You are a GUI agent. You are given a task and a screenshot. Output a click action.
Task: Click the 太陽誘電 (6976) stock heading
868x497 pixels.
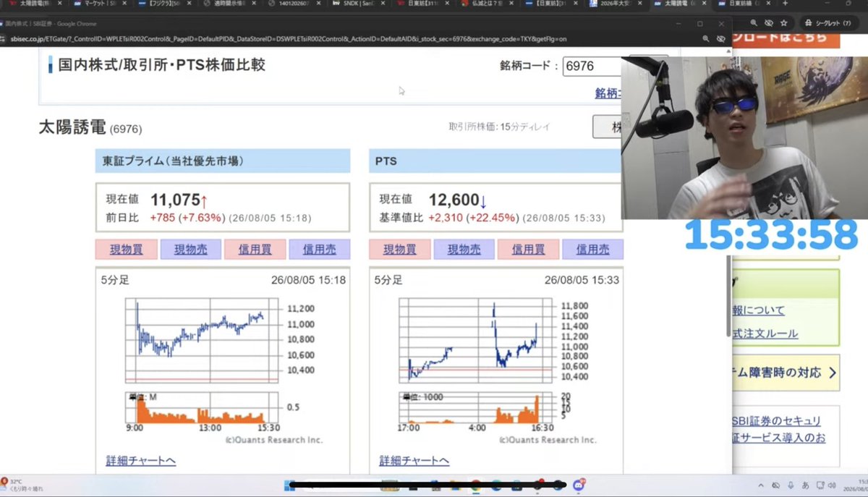[90, 128]
